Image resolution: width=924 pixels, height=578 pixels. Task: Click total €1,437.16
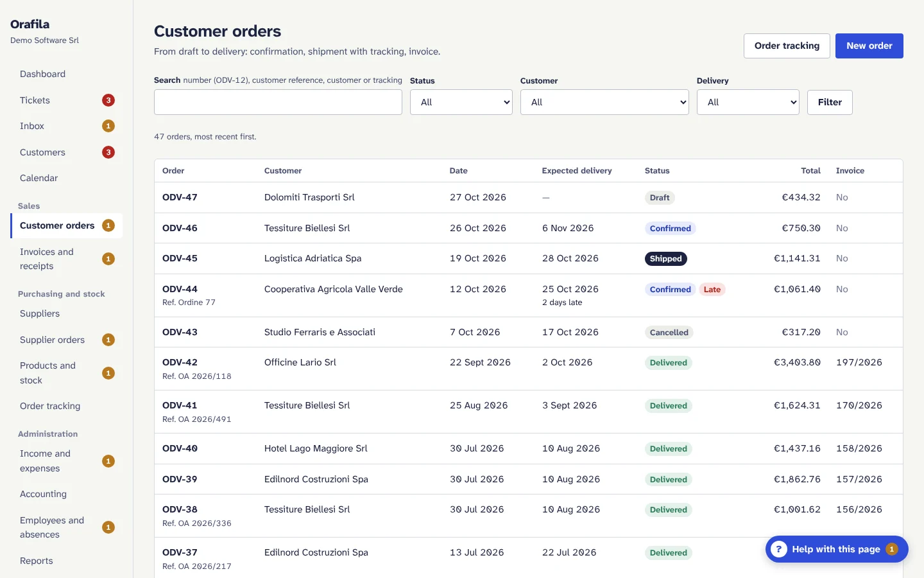click(797, 448)
